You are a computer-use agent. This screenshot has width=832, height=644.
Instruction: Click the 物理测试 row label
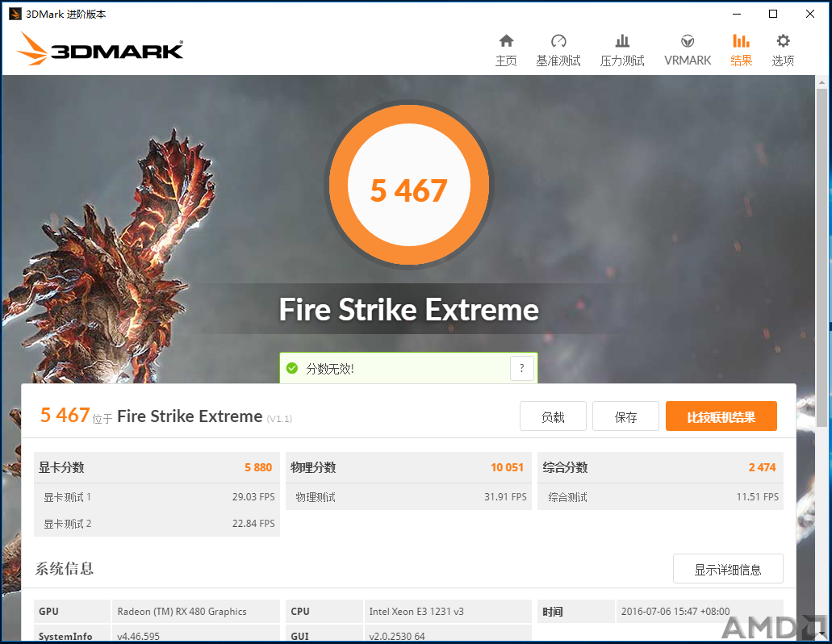[x=316, y=497]
